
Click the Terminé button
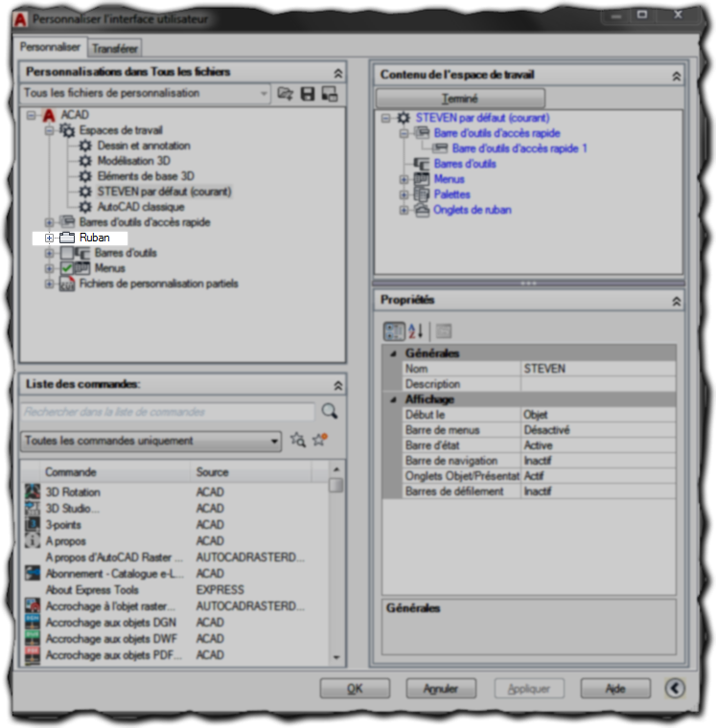pos(460,99)
